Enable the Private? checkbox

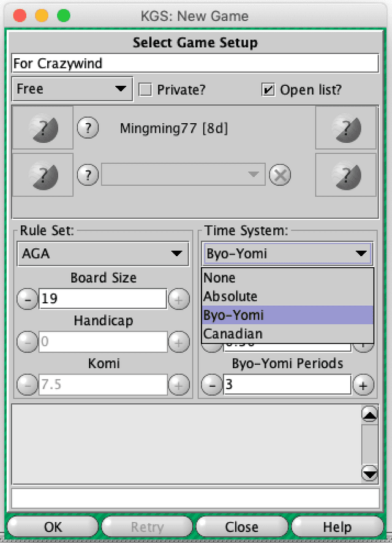tap(145, 89)
